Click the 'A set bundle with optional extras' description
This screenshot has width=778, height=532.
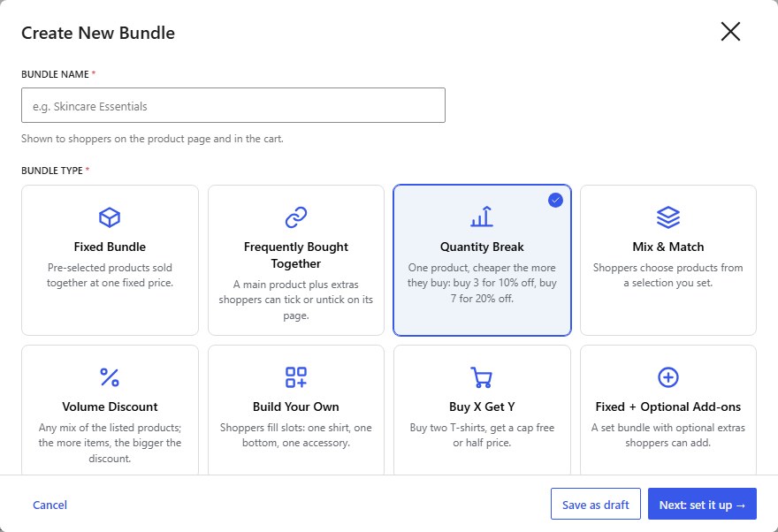[x=667, y=435]
